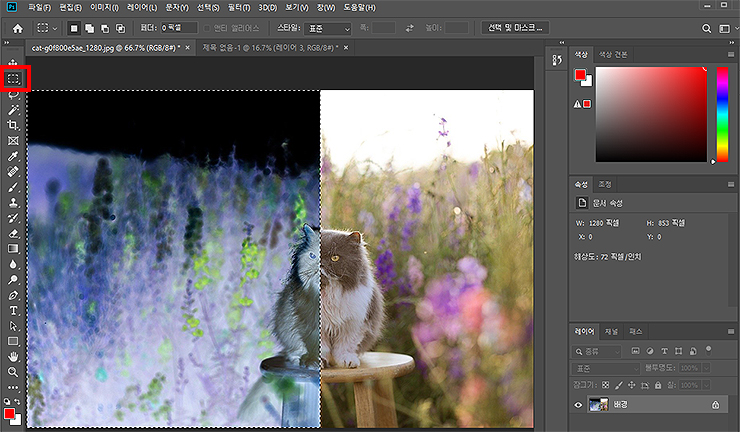This screenshot has width=740, height=432.
Task: Select the Move tool in the toolbar
Action: 13,63
